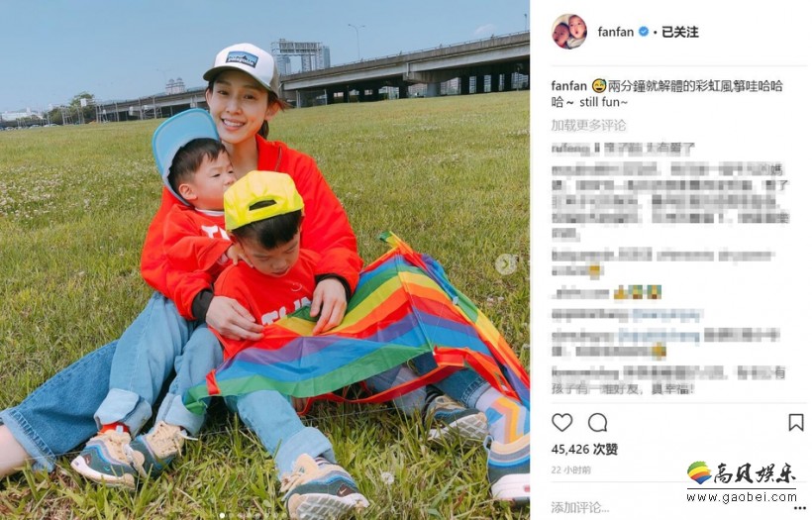Click the 高贝娱乐 colorful logo icon

[699, 472]
